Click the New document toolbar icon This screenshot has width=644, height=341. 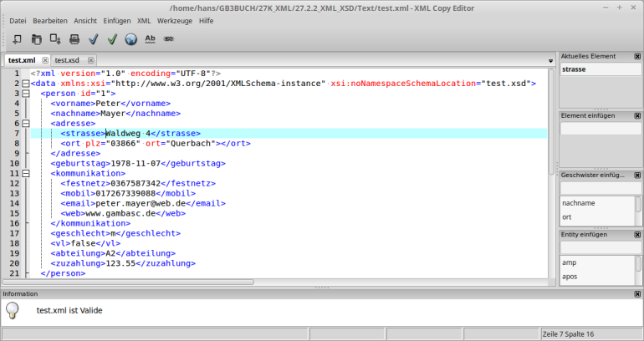pyautogui.click(x=16, y=38)
